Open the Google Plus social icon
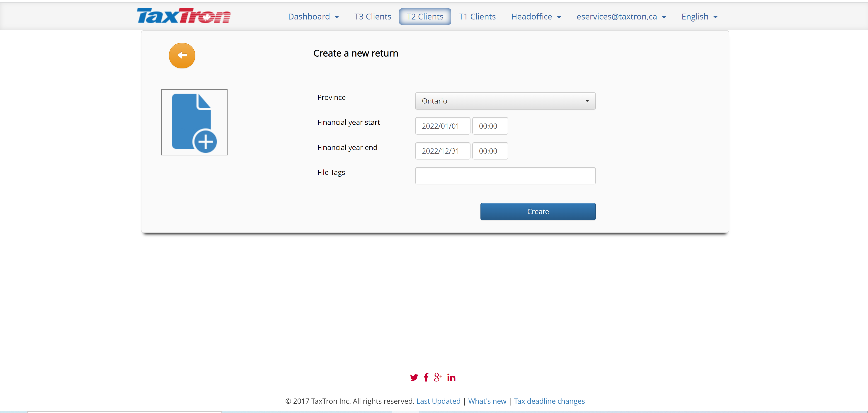Image resolution: width=868 pixels, height=413 pixels. tap(438, 377)
